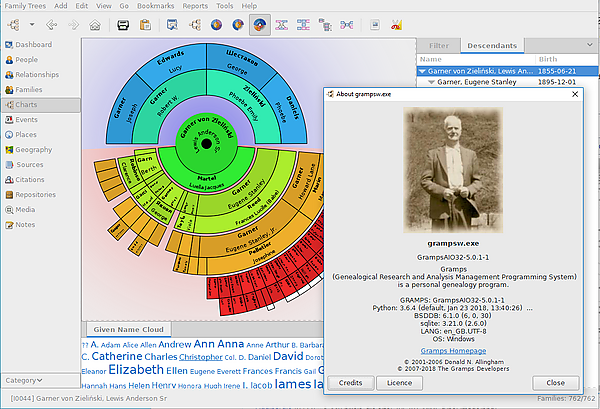
Task: Click the central Lewis Anderson Sr. circle
Action: [206, 144]
